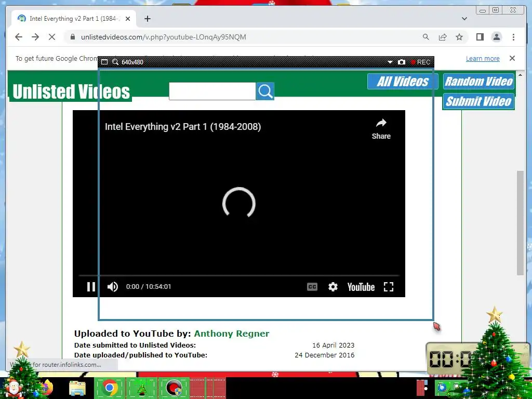Image resolution: width=532 pixels, height=399 pixels.
Task: Share this page using the share icon
Action: click(443, 37)
